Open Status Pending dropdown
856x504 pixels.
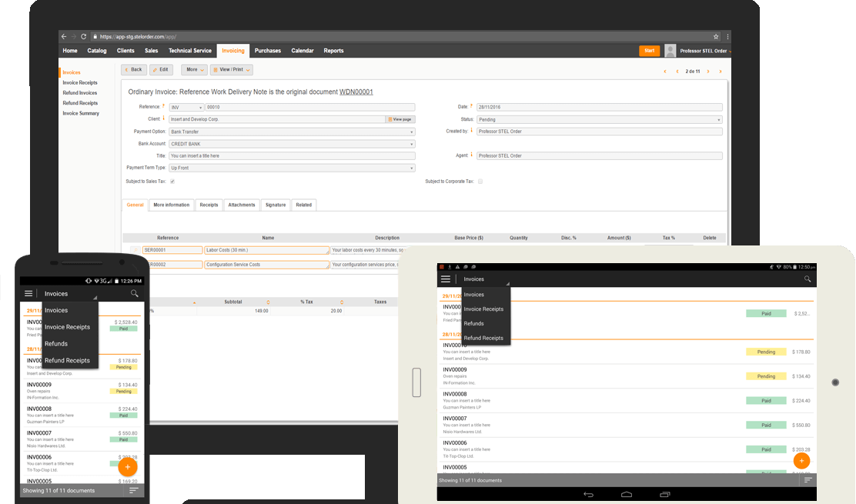click(600, 119)
